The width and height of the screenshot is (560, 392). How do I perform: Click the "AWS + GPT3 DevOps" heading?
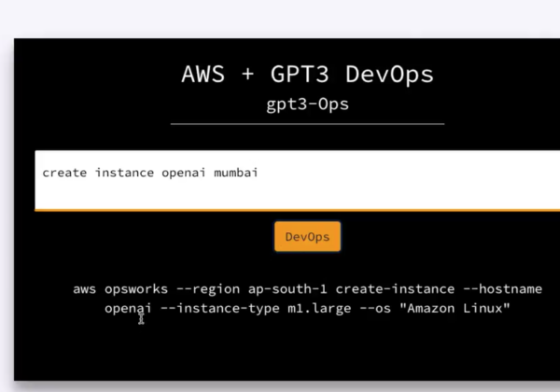coord(307,75)
